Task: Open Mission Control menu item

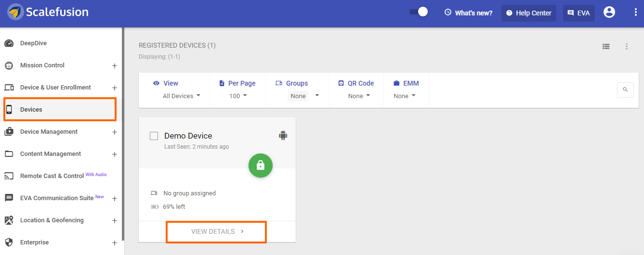Action: tap(42, 65)
